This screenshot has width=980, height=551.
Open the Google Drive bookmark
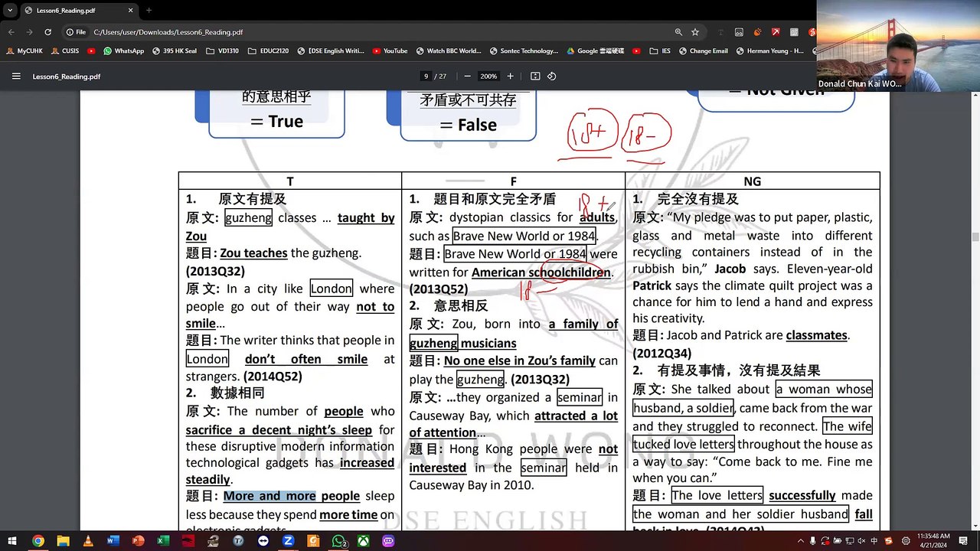[x=595, y=51]
